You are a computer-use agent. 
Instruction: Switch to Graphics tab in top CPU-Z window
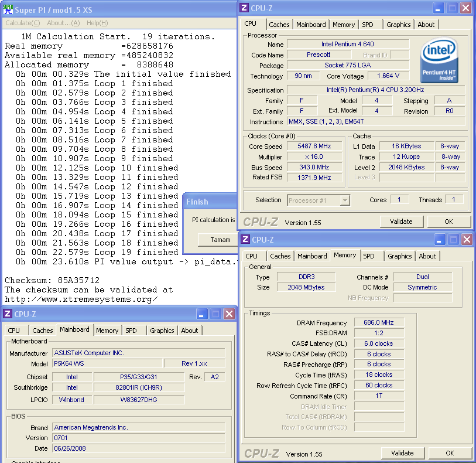398,25
